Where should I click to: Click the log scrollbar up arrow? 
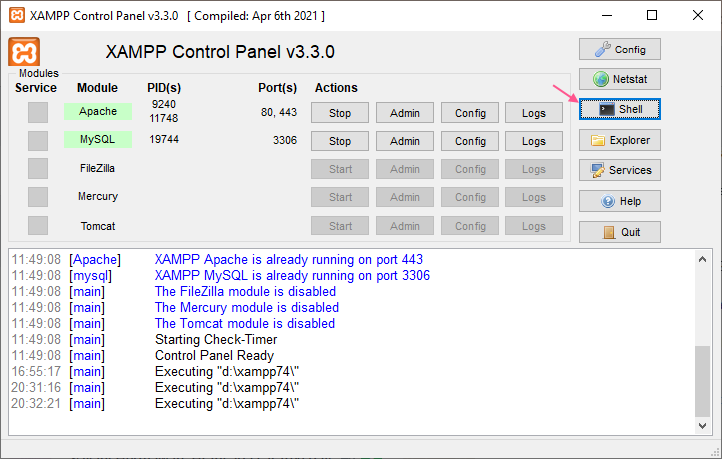click(702, 259)
